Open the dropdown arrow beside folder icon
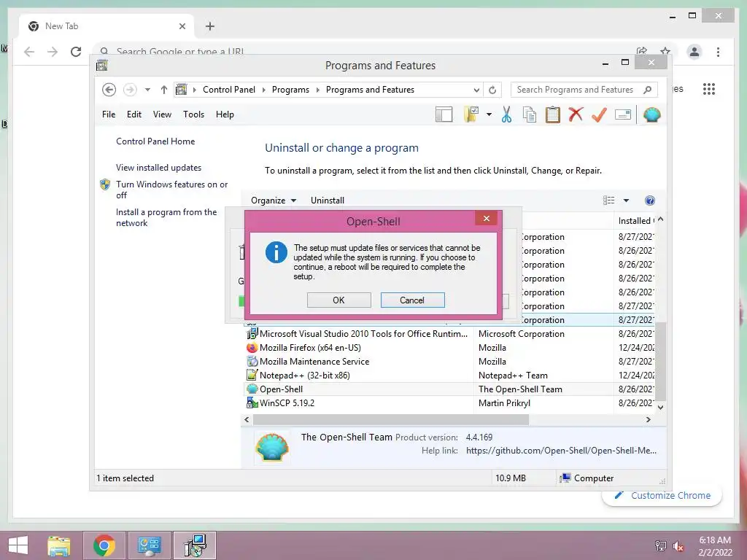 489,114
